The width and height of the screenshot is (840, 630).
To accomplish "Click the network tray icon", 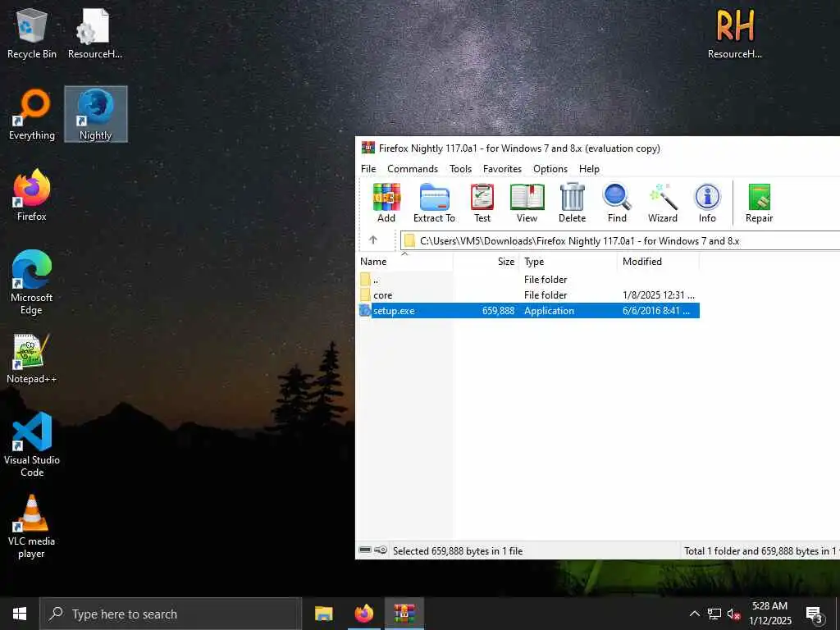I will (x=714, y=614).
